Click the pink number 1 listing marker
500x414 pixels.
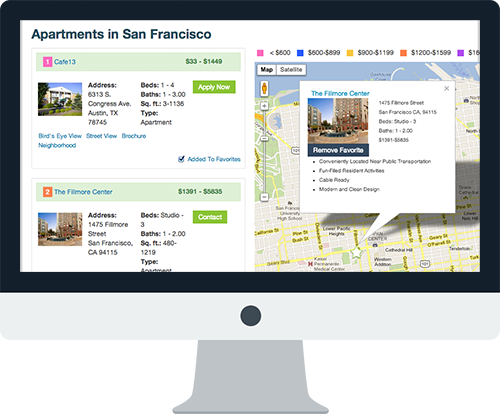coord(47,62)
